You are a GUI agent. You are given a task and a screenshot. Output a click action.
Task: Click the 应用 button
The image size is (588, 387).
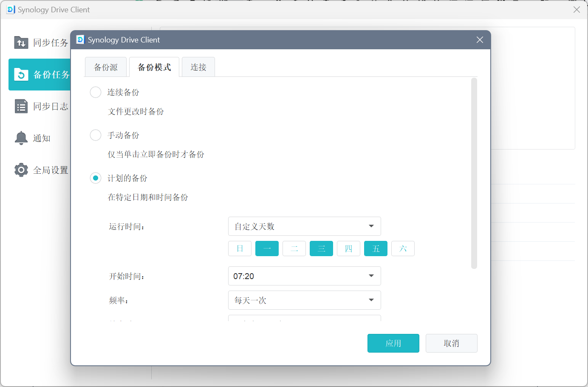point(393,343)
